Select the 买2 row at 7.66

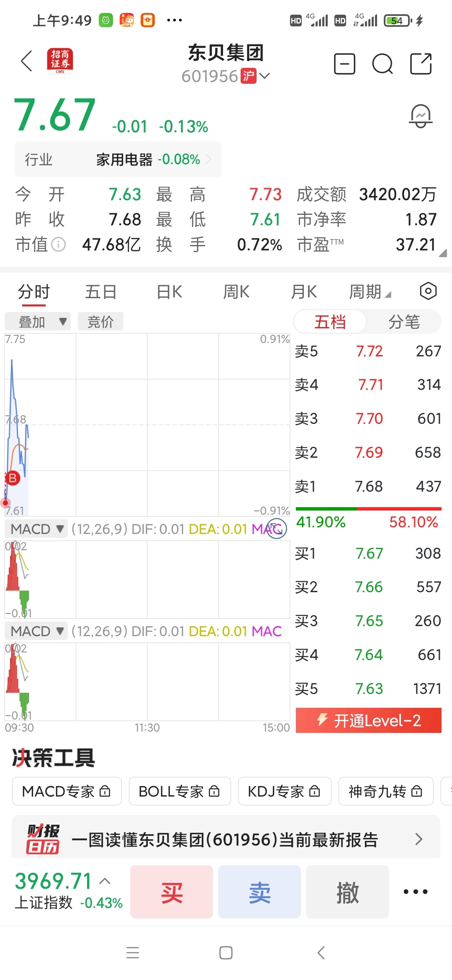tap(368, 587)
